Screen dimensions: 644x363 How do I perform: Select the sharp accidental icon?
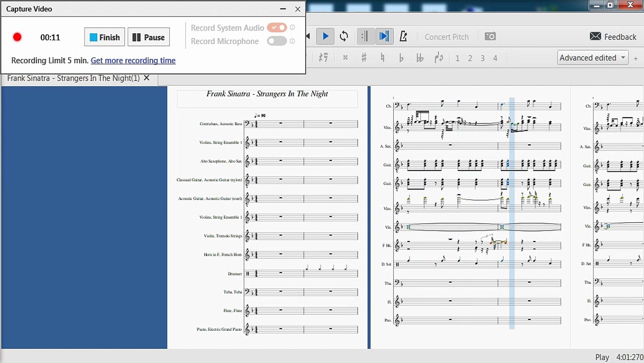click(364, 58)
